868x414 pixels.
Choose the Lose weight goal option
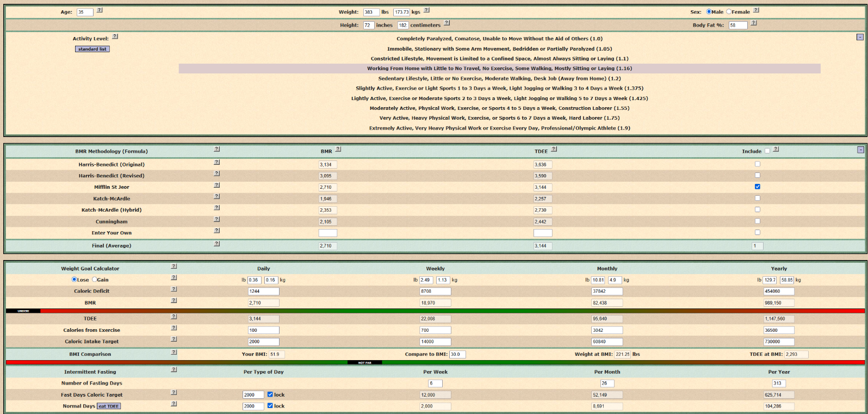click(75, 280)
